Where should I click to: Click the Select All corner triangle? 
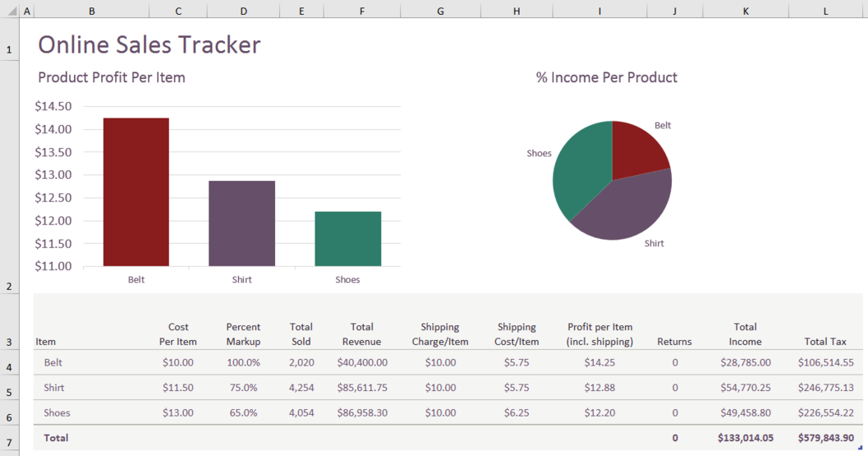(8, 11)
